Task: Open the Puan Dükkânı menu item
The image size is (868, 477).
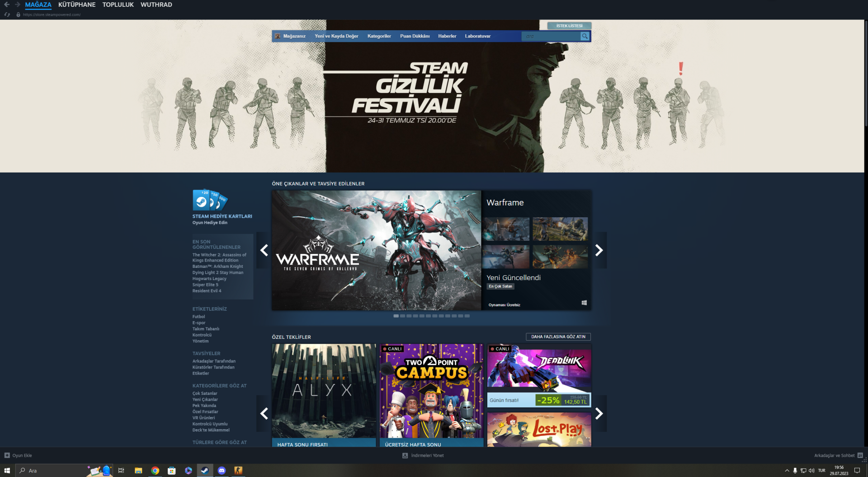Action: pyautogui.click(x=415, y=36)
